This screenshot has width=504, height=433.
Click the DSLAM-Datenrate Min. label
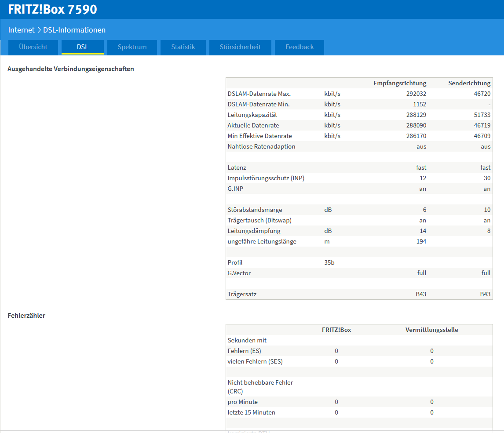click(259, 104)
